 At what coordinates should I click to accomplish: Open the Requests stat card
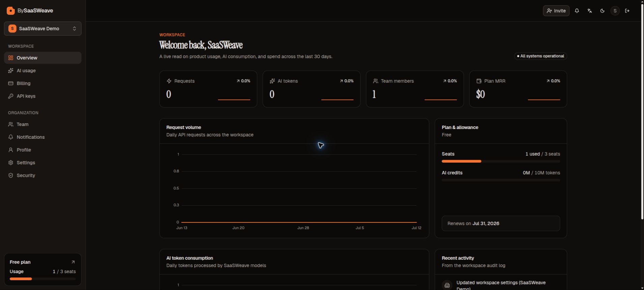[x=208, y=89]
